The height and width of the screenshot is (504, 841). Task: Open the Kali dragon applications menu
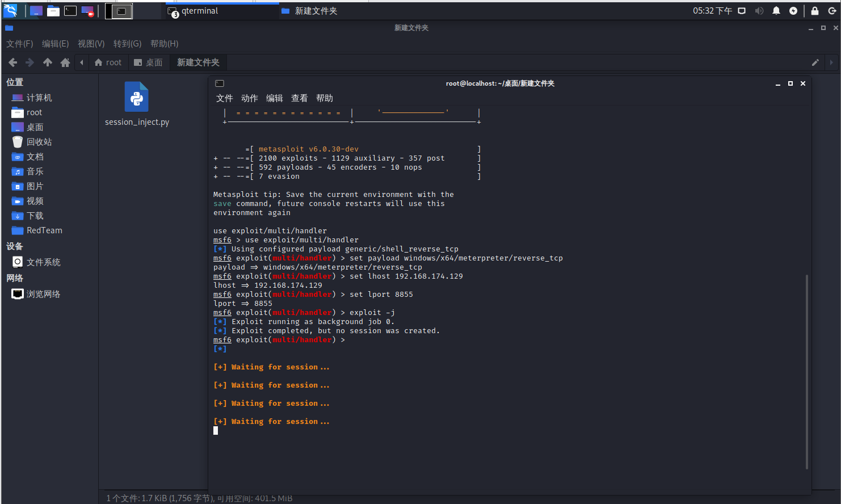pos(10,10)
